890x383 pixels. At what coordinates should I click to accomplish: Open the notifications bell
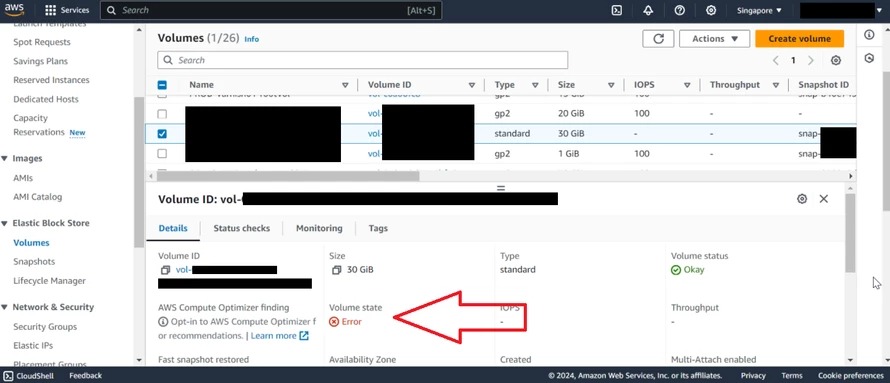click(648, 10)
